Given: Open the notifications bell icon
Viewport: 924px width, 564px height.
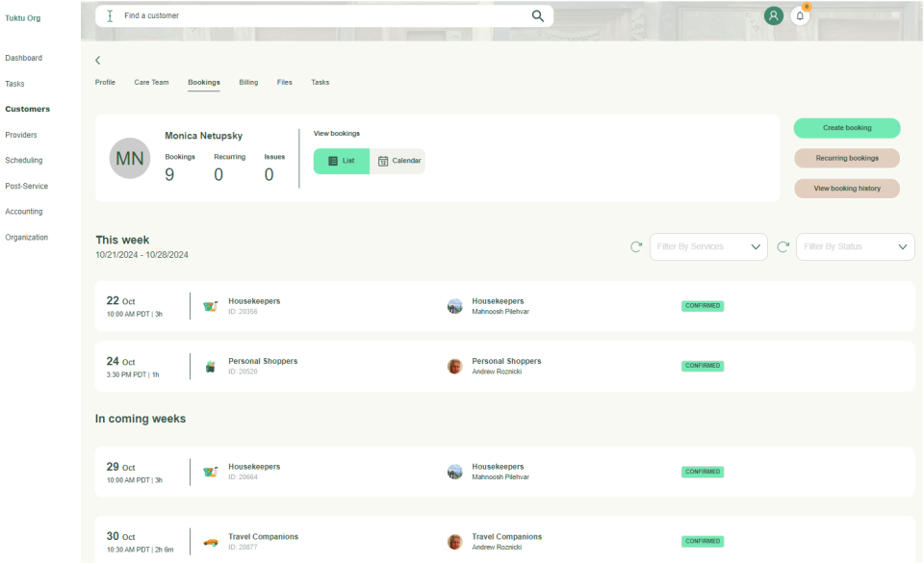Looking at the screenshot, I should pos(800,16).
